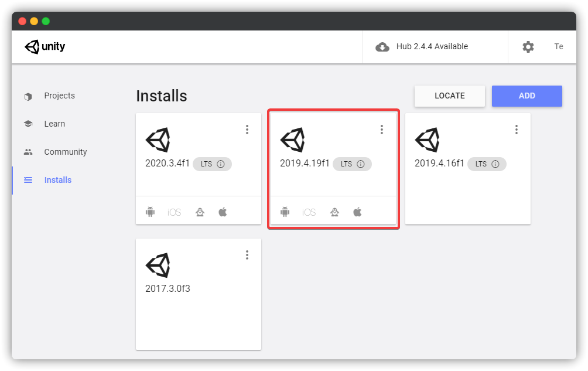Click the LOCATE button

(450, 96)
